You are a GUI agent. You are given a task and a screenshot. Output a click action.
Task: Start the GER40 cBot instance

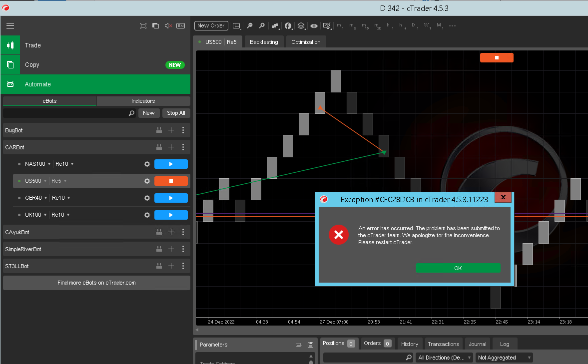[x=171, y=198]
